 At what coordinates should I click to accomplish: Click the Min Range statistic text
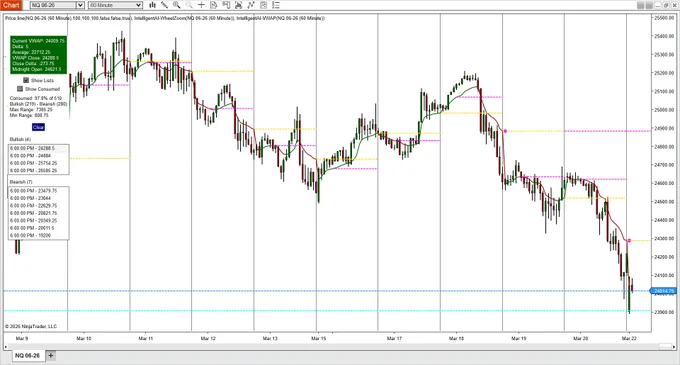pyautogui.click(x=29, y=115)
